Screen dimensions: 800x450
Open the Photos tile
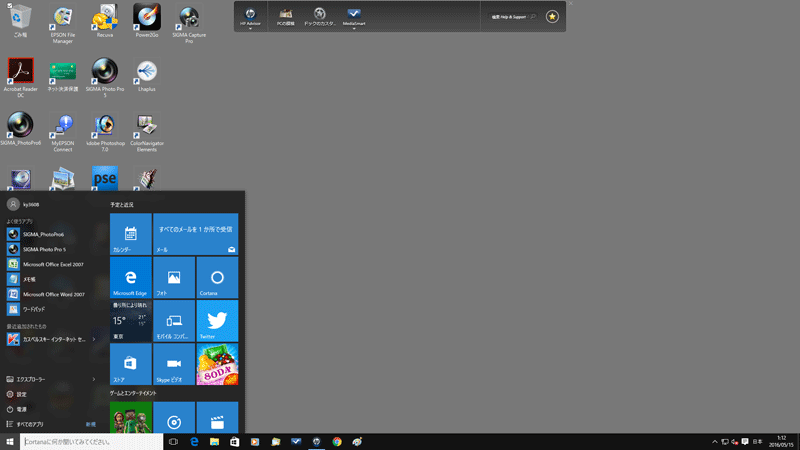coord(174,278)
